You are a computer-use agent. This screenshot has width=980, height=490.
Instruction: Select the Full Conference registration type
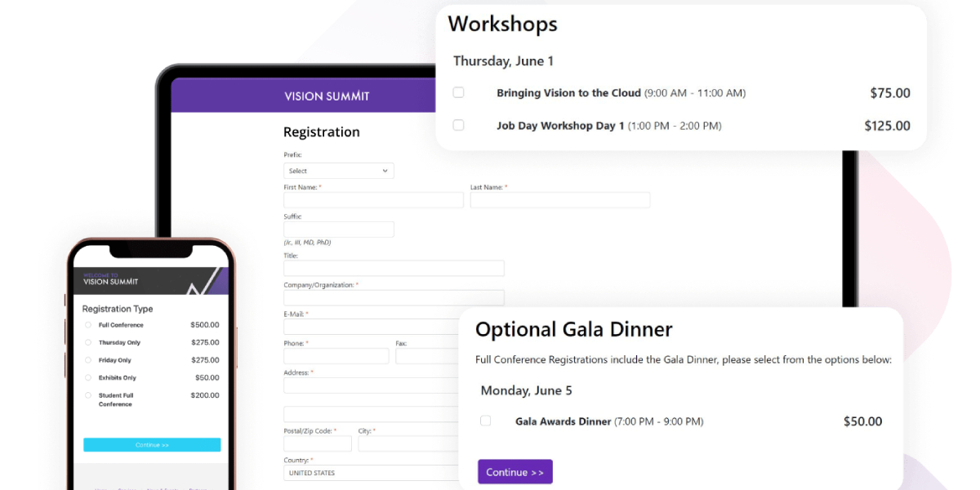[x=88, y=325]
